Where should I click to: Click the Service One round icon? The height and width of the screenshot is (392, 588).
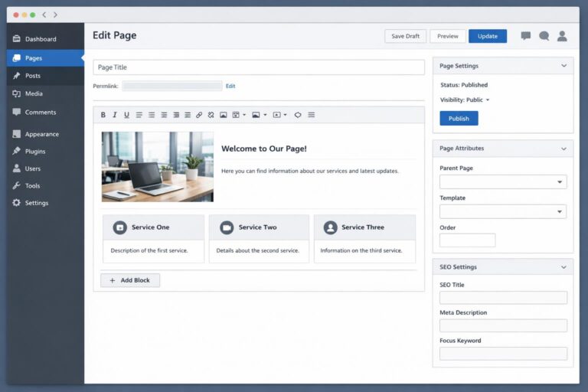click(x=120, y=227)
